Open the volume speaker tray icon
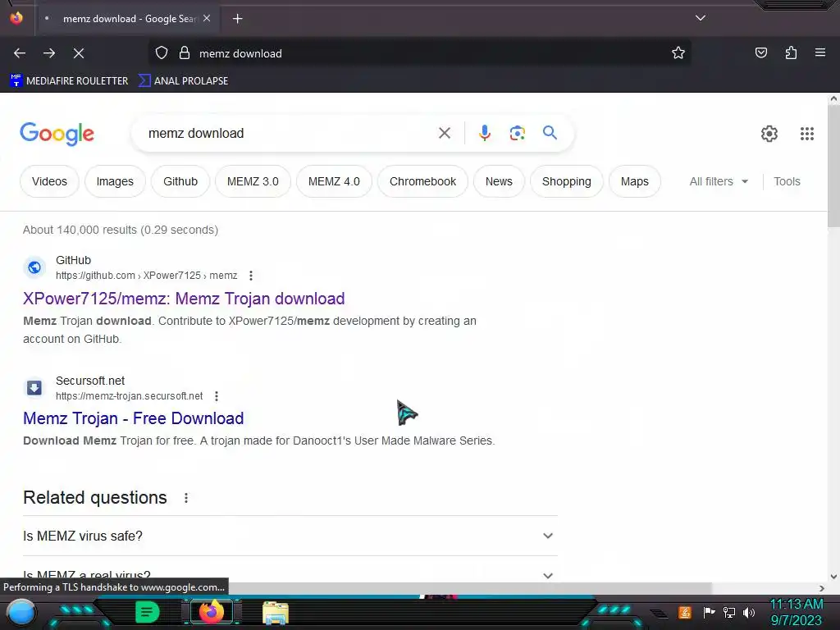840x630 pixels. pos(749,612)
